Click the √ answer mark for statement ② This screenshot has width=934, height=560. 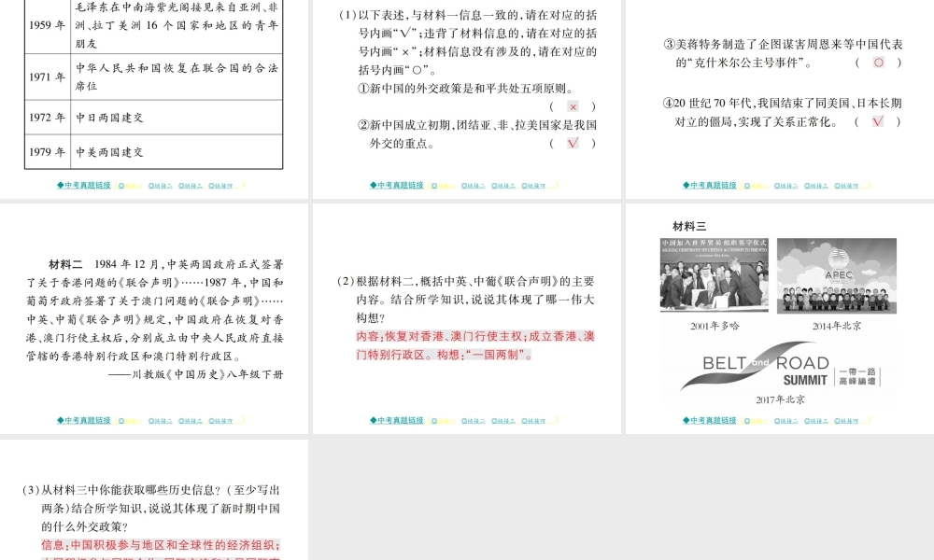pyautogui.click(x=573, y=143)
